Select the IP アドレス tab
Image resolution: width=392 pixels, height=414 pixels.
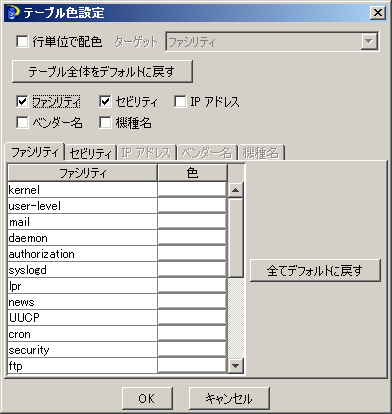point(146,153)
